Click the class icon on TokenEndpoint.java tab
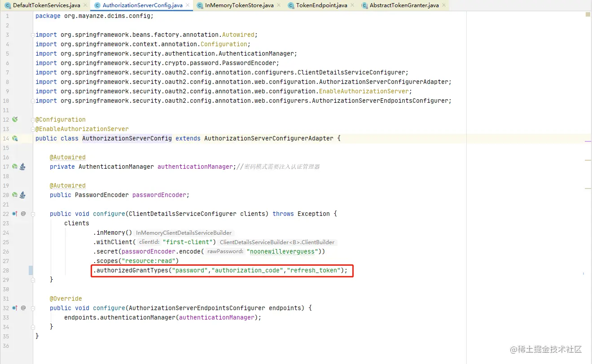Image resolution: width=592 pixels, height=364 pixels. point(291,5)
